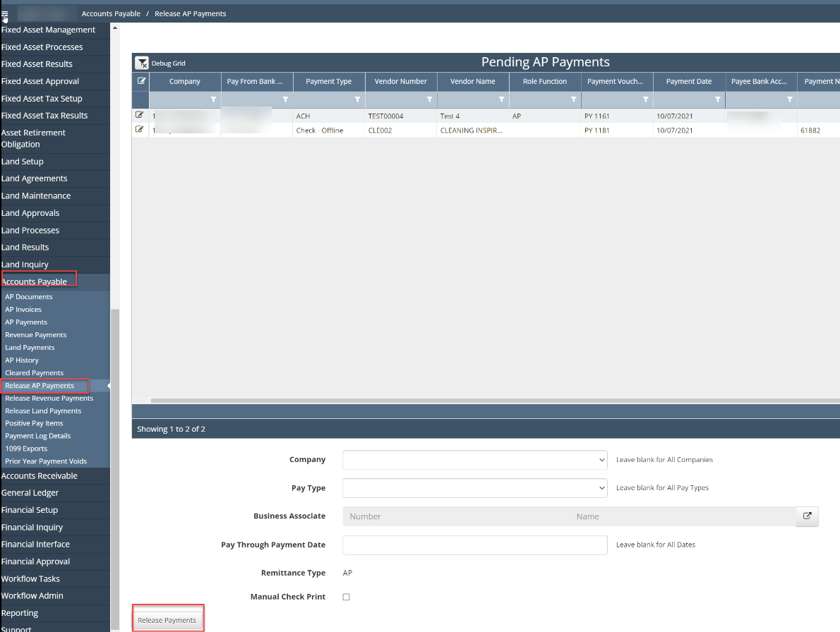Image resolution: width=840 pixels, height=632 pixels.
Task: Click the Pay Through Payment Date field
Action: (474, 545)
